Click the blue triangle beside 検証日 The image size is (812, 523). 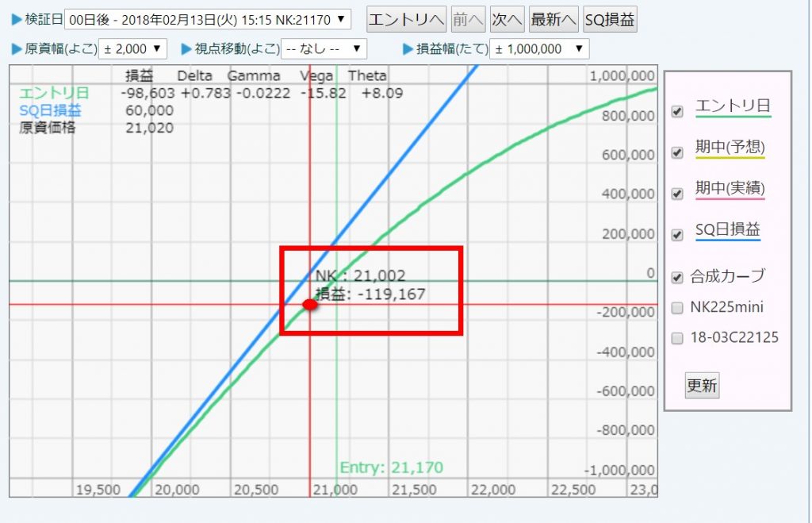(x=17, y=20)
